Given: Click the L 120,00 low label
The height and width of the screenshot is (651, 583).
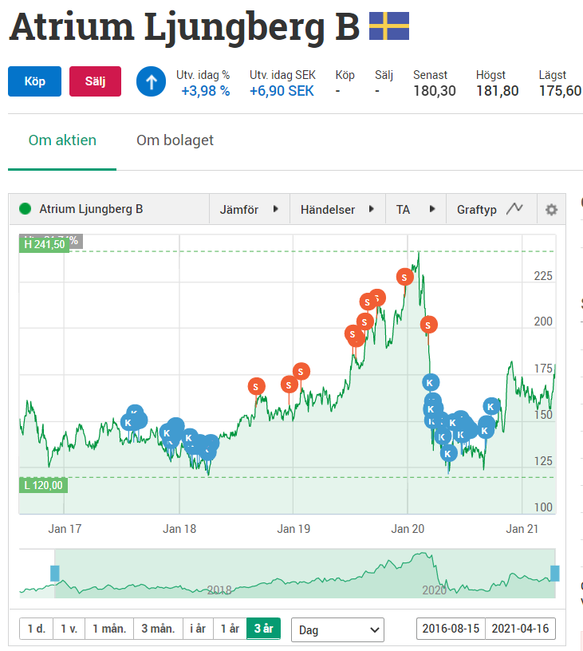Looking at the screenshot, I should pyautogui.click(x=43, y=485).
